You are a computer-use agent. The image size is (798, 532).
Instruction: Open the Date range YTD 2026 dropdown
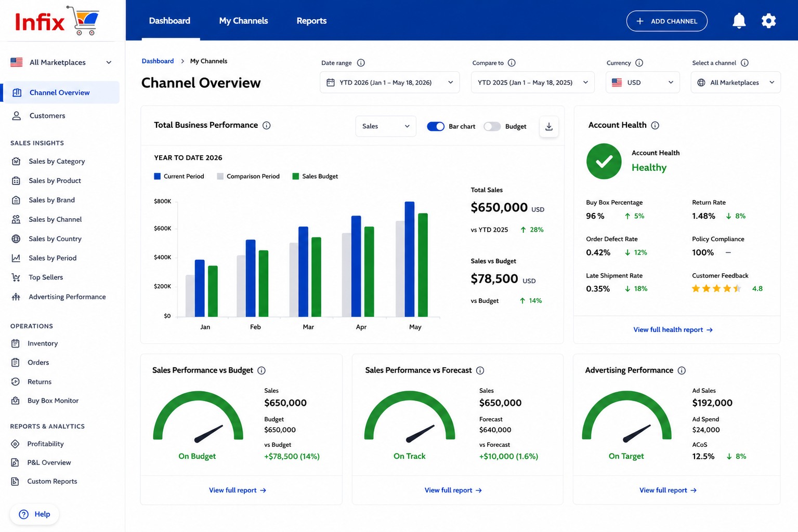pyautogui.click(x=389, y=83)
